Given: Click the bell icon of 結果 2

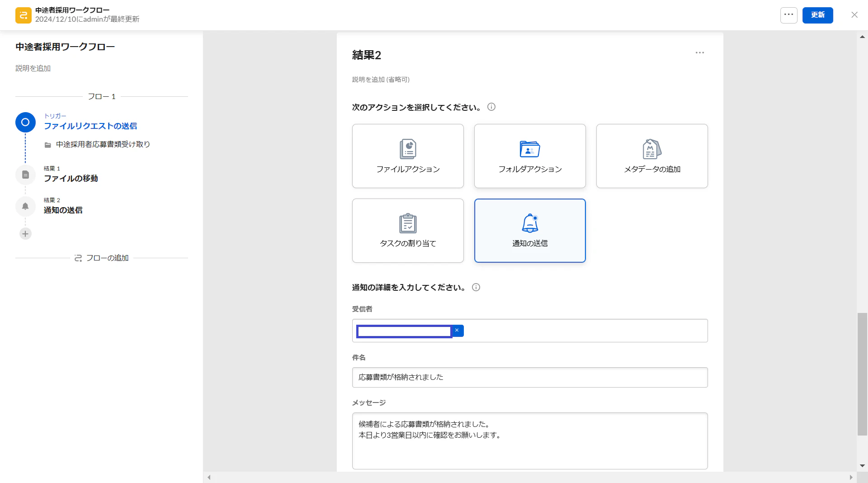Looking at the screenshot, I should [25, 206].
